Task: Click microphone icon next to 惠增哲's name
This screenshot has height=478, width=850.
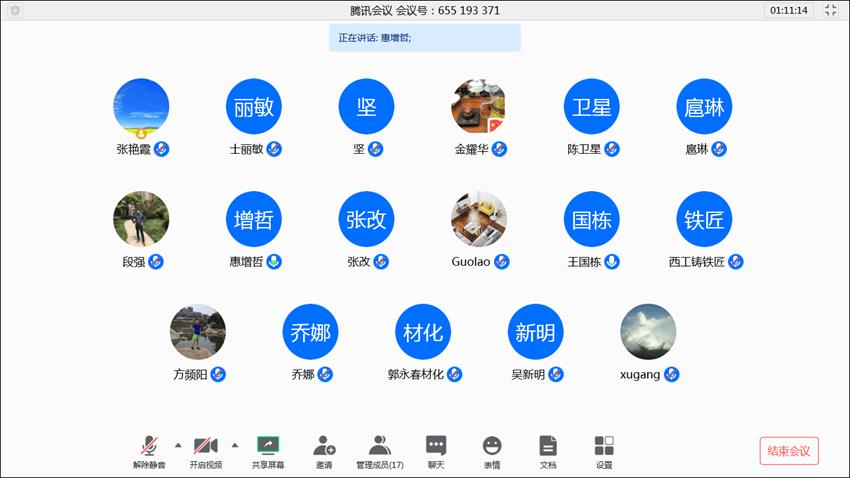Action: click(274, 262)
